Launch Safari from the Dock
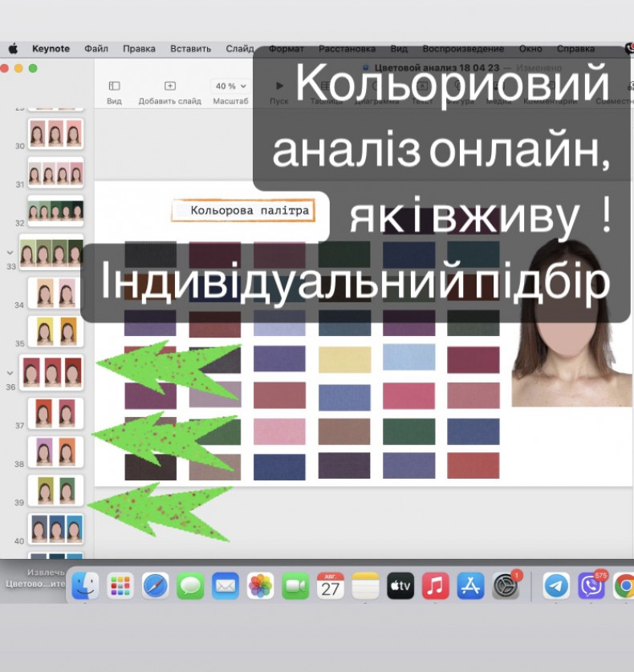The image size is (634, 672). click(156, 586)
